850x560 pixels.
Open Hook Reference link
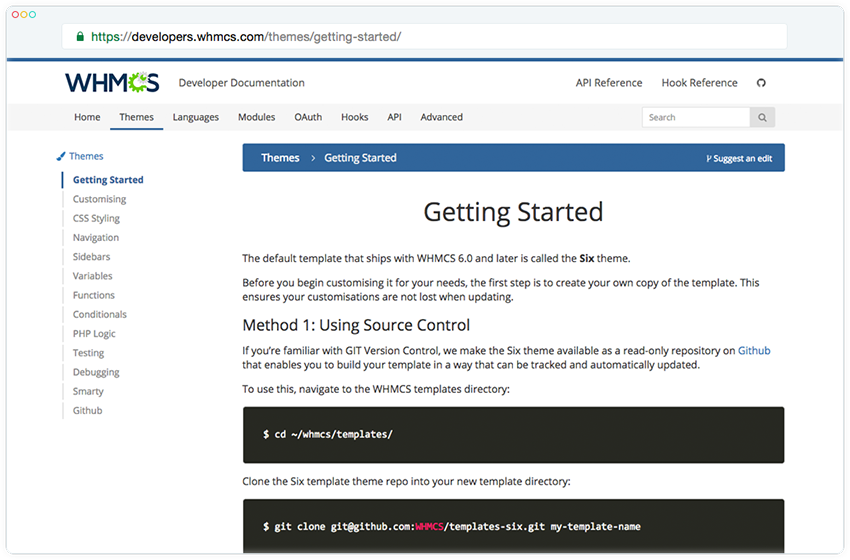tap(699, 83)
